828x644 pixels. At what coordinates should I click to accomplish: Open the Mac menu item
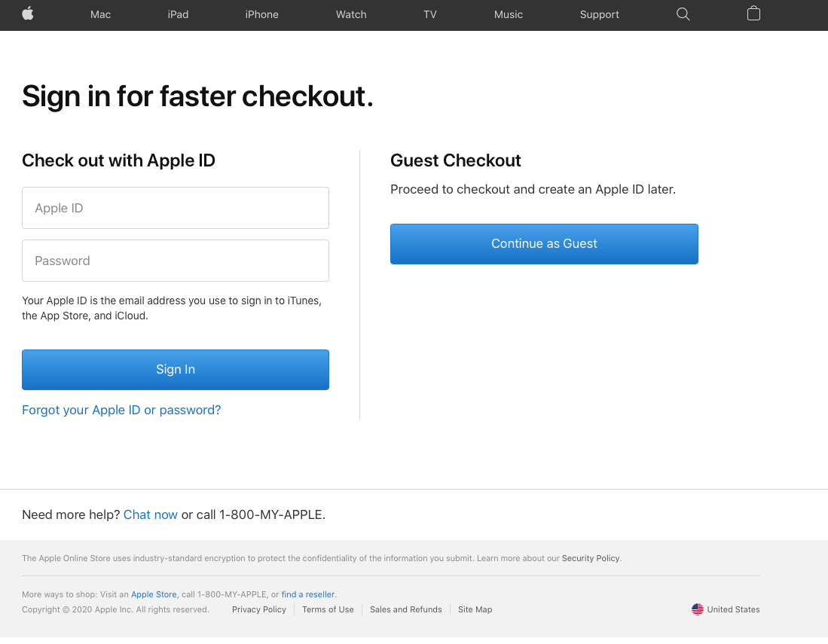click(x=100, y=15)
